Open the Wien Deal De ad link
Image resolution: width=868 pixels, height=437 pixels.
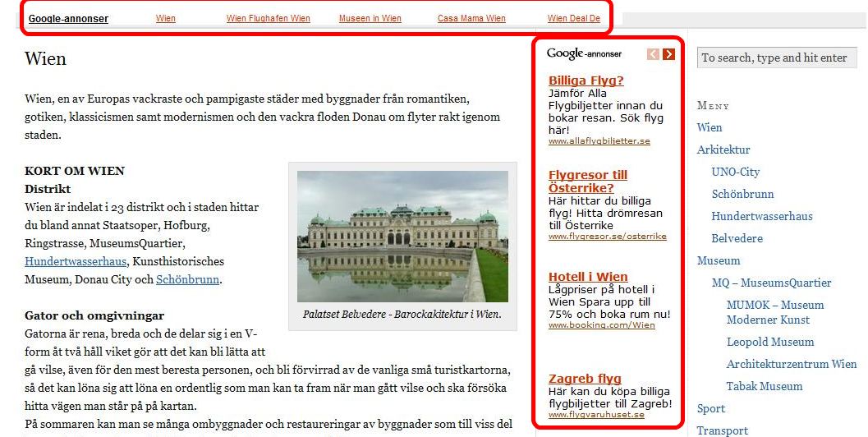[574, 18]
